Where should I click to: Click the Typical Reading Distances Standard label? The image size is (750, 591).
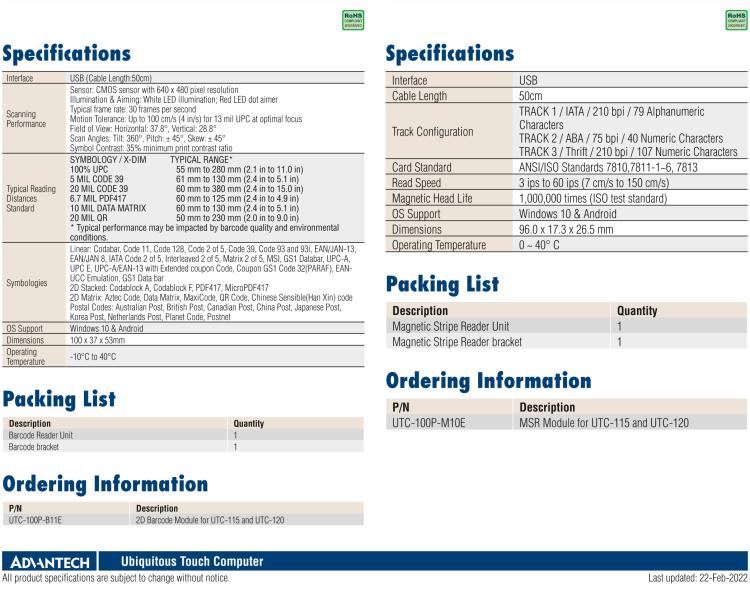point(31,199)
